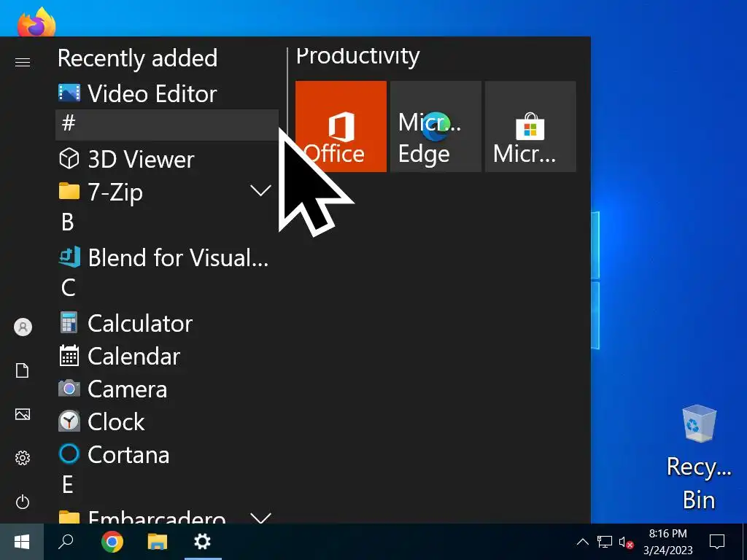Show hidden tray icons chevron
747x560 pixels.
pyautogui.click(x=583, y=542)
